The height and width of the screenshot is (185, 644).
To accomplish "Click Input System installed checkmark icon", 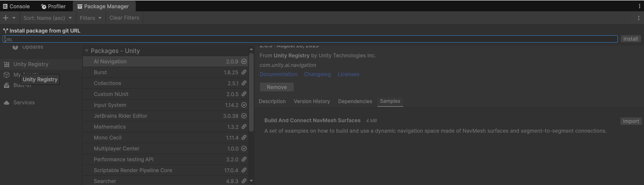I will click(244, 105).
